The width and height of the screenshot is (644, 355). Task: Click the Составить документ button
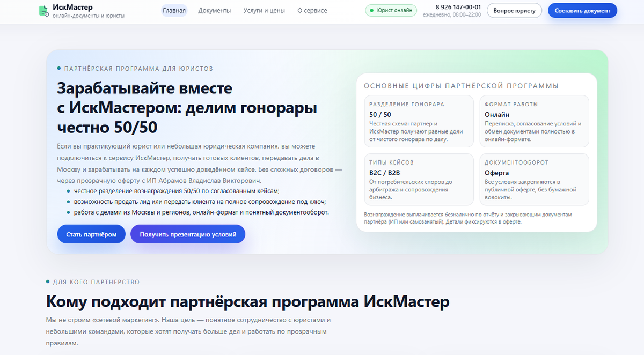582,10
